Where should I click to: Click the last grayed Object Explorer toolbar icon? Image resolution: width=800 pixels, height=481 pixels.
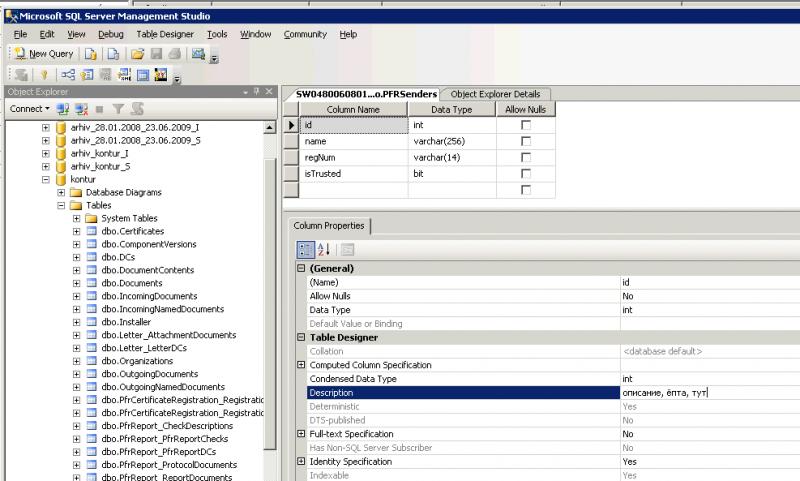point(137,109)
